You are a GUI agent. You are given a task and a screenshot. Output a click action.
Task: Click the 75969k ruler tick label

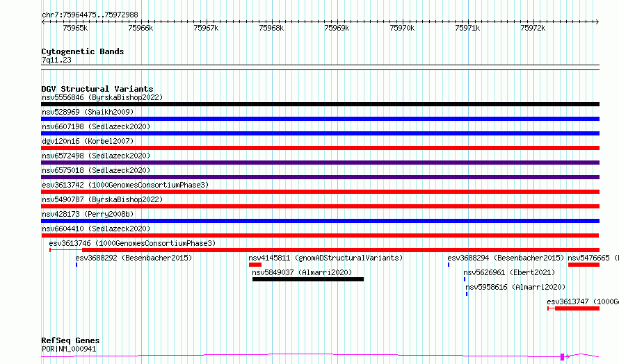click(x=337, y=28)
